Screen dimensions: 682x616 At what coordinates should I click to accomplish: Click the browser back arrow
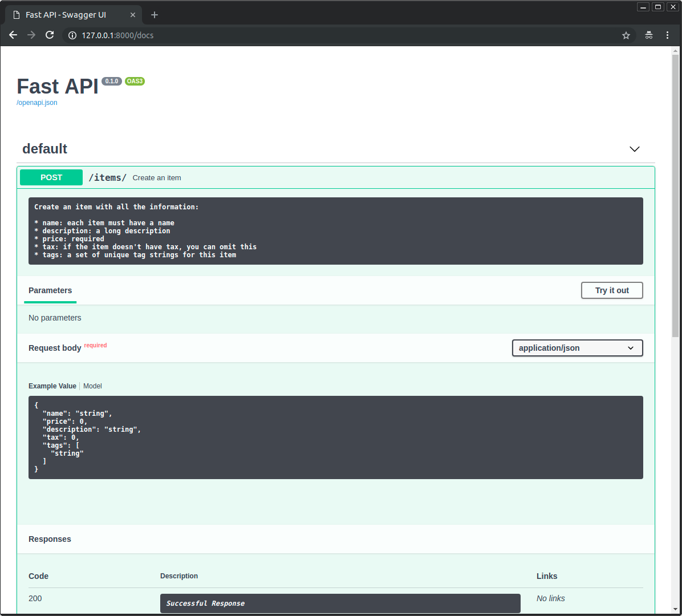[13, 35]
